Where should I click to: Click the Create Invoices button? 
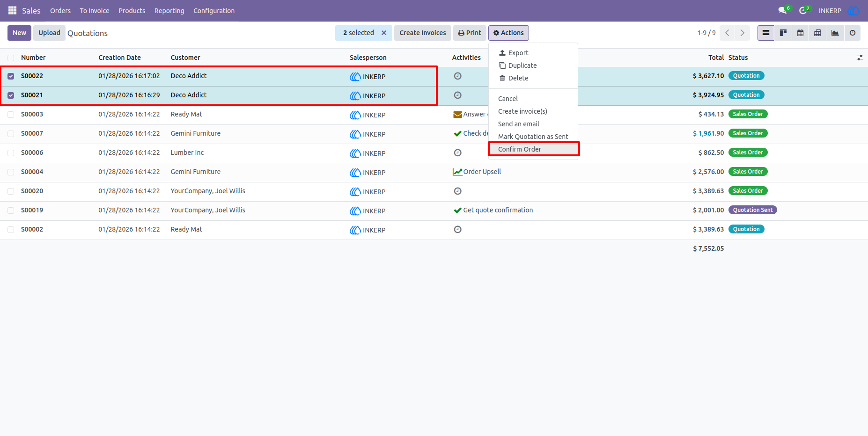(423, 33)
